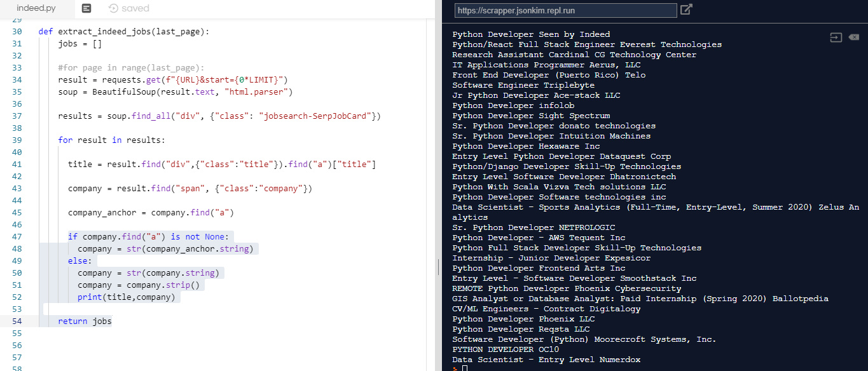868x371 pixels.
Task: Clear the console with the X icon
Action: [854, 37]
